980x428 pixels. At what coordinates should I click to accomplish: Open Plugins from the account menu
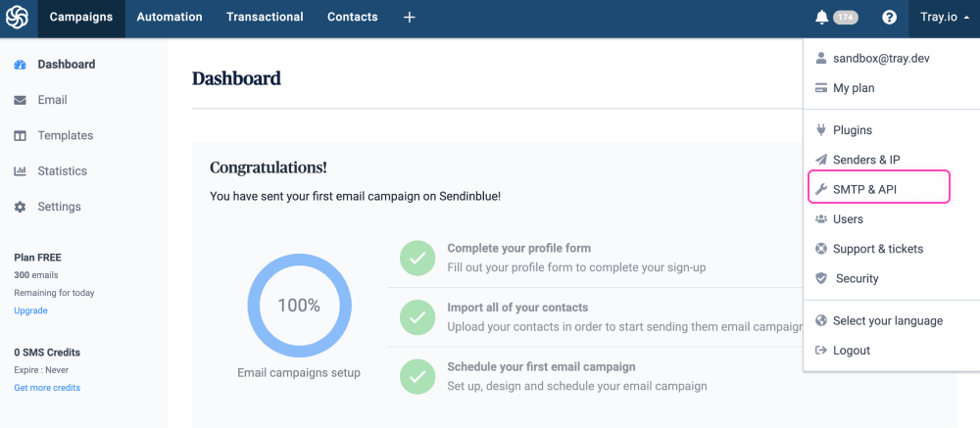pos(852,130)
